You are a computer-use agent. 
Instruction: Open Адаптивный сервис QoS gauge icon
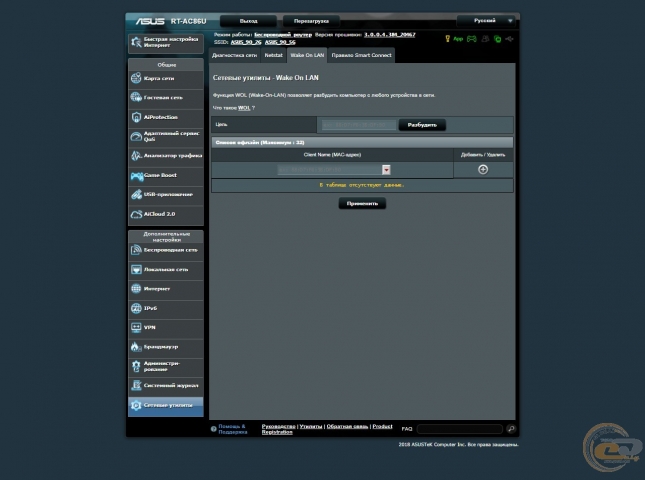pyautogui.click(x=136, y=137)
